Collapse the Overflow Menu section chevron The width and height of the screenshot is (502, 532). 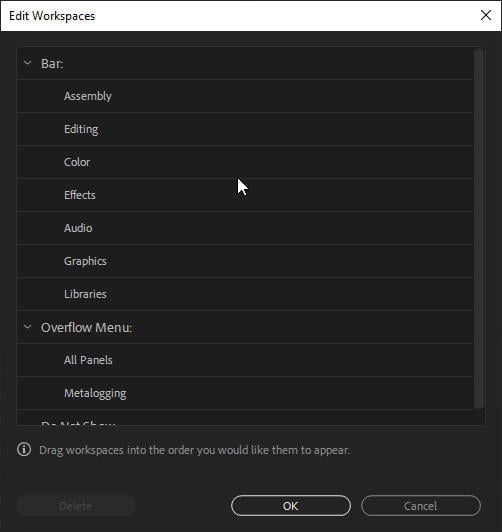pos(27,327)
